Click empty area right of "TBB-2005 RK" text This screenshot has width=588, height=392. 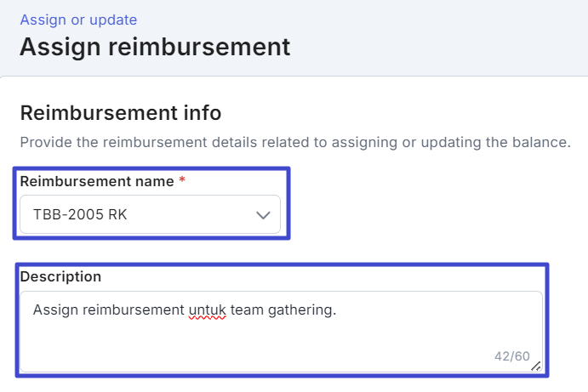[x=191, y=215]
